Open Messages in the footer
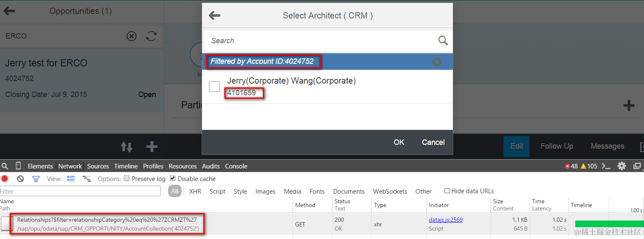Image resolution: width=644 pixels, height=239 pixels. coord(608,146)
